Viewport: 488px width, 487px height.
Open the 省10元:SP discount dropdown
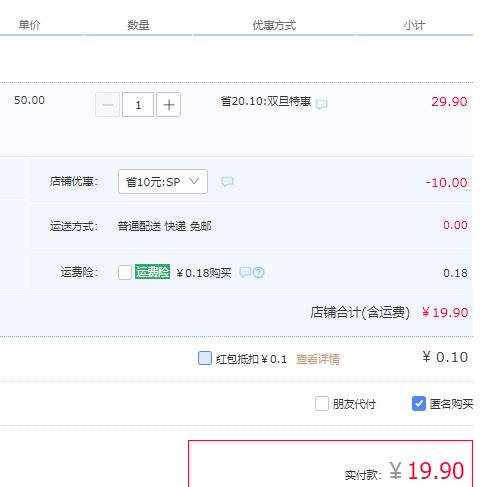coord(163,182)
